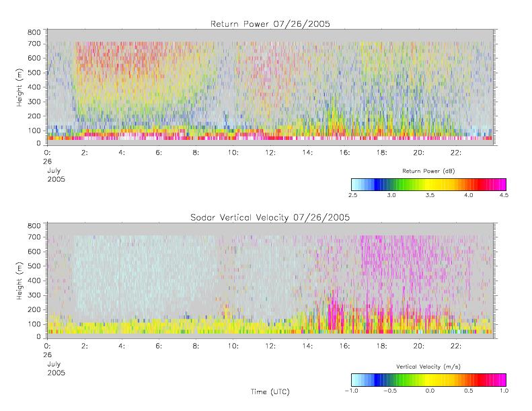The image size is (532, 411).
Task: Click the Sodar Vertical Velocity heatmap plot area
Action: tap(270, 281)
